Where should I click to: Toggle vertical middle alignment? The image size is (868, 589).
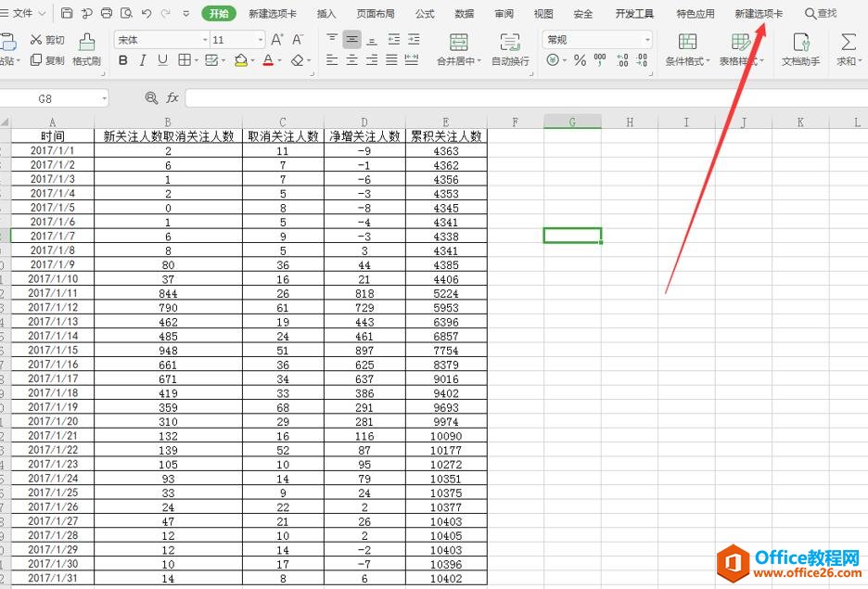pos(351,39)
